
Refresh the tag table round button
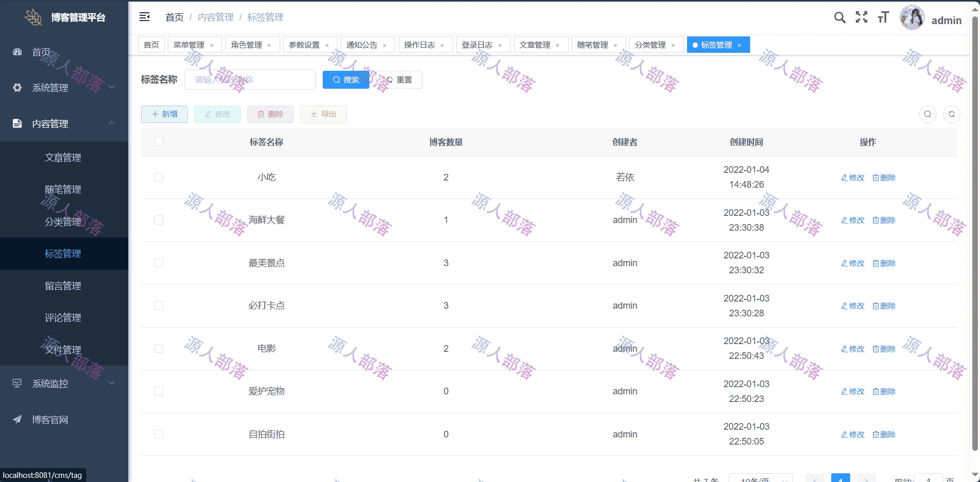coord(952,114)
